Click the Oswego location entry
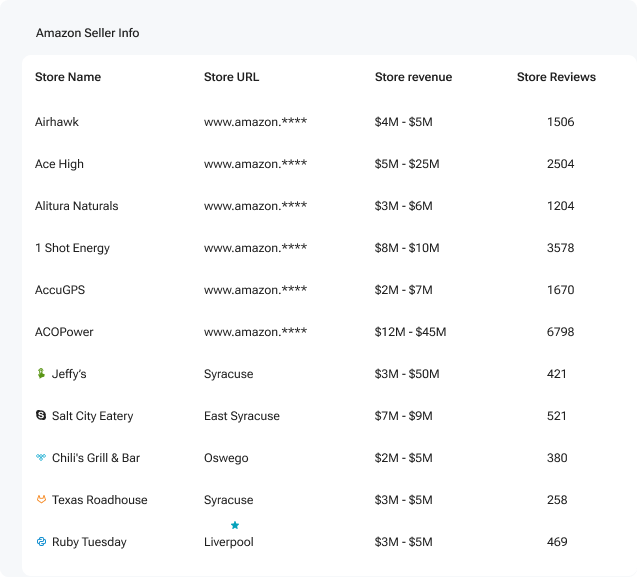637x577 pixels. 226,458
